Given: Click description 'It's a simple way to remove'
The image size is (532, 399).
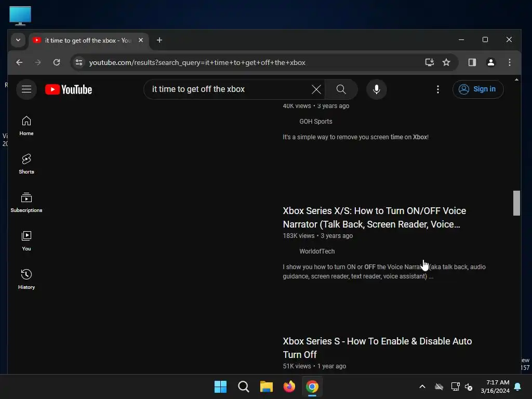Looking at the screenshot, I should click(x=355, y=137).
